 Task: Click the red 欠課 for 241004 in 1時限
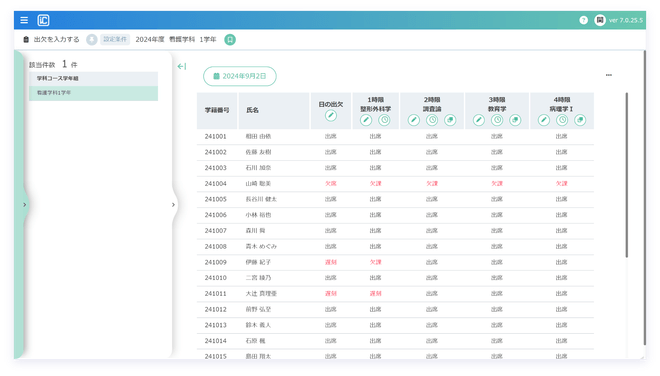click(375, 184)
